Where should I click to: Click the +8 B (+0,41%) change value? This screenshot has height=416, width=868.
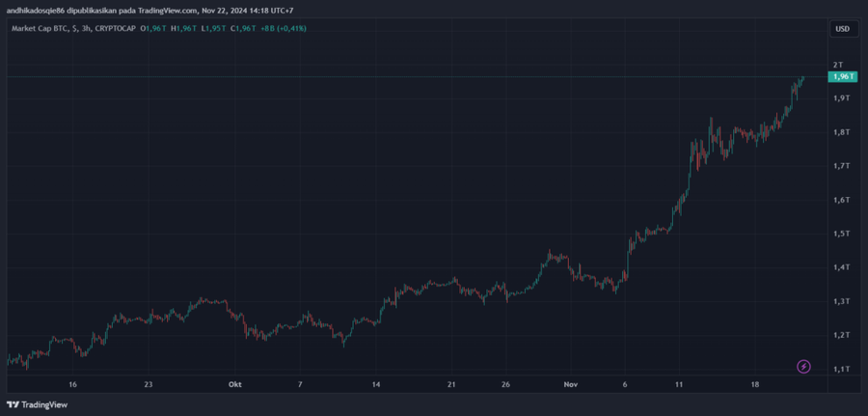pos(282,28)
